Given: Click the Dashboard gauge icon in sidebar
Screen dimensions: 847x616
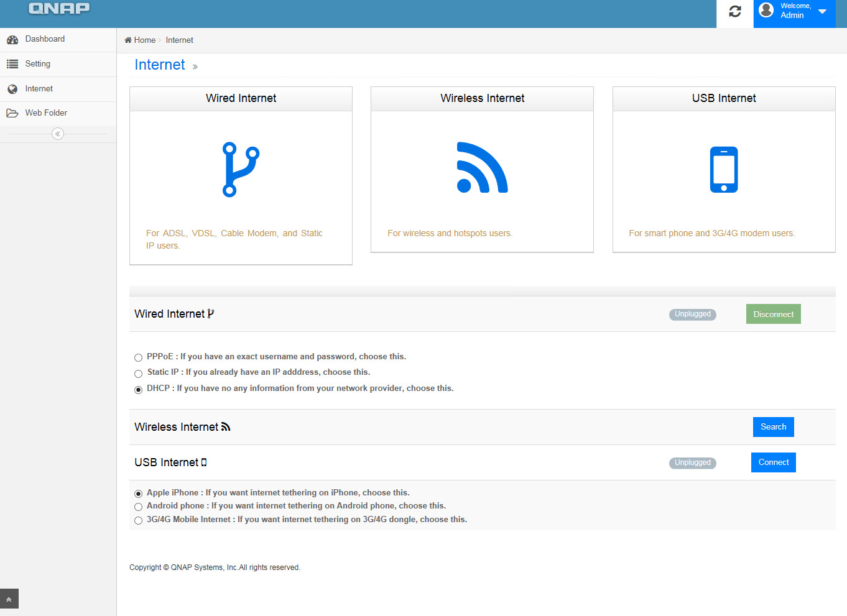Looking at the screenshot, I should (x=12, y=39).
